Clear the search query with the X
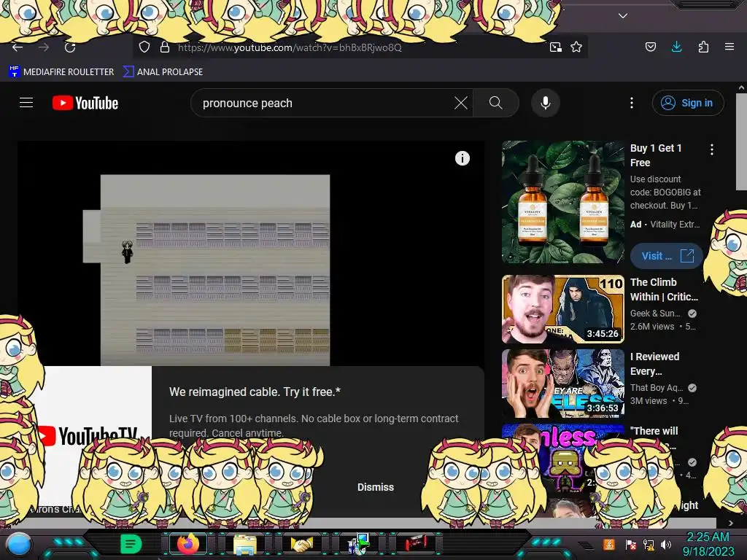747x560 pixels. [x=461, y=103]
